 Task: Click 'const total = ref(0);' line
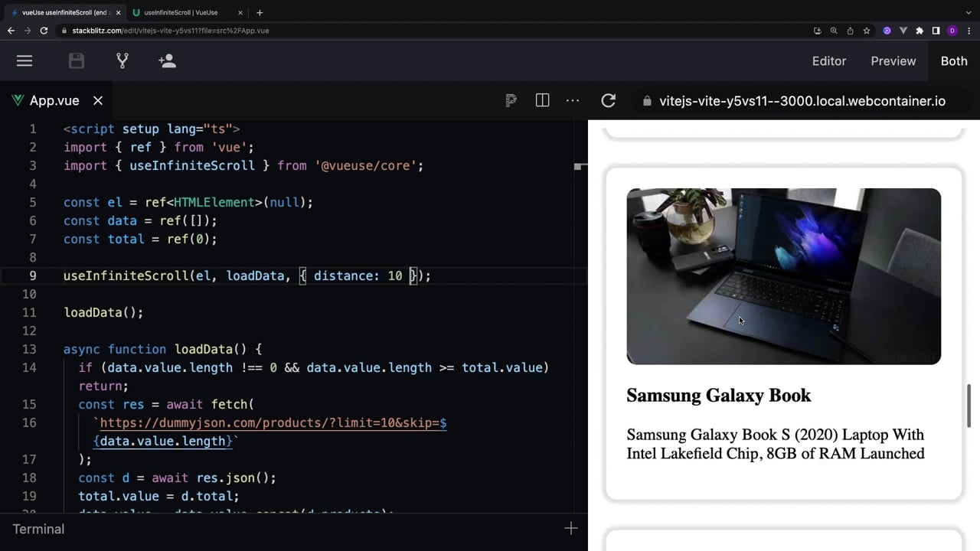[140, 239]
